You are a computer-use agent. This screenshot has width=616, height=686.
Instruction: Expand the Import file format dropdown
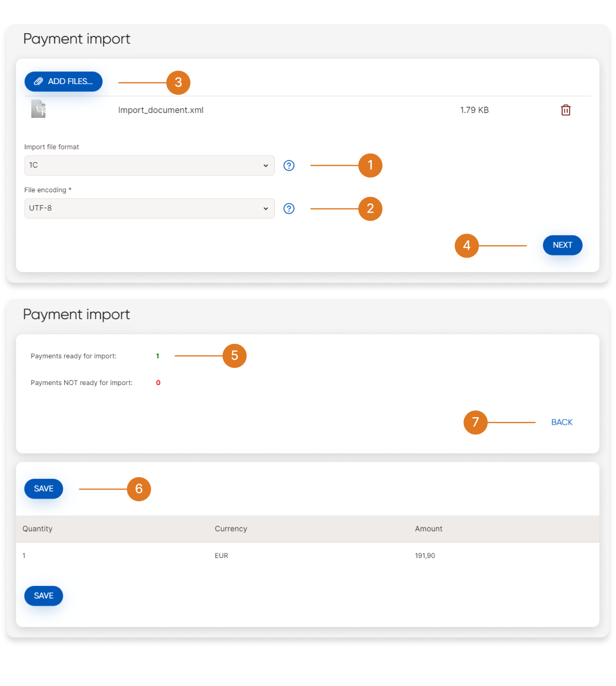(x=149, y=165)
